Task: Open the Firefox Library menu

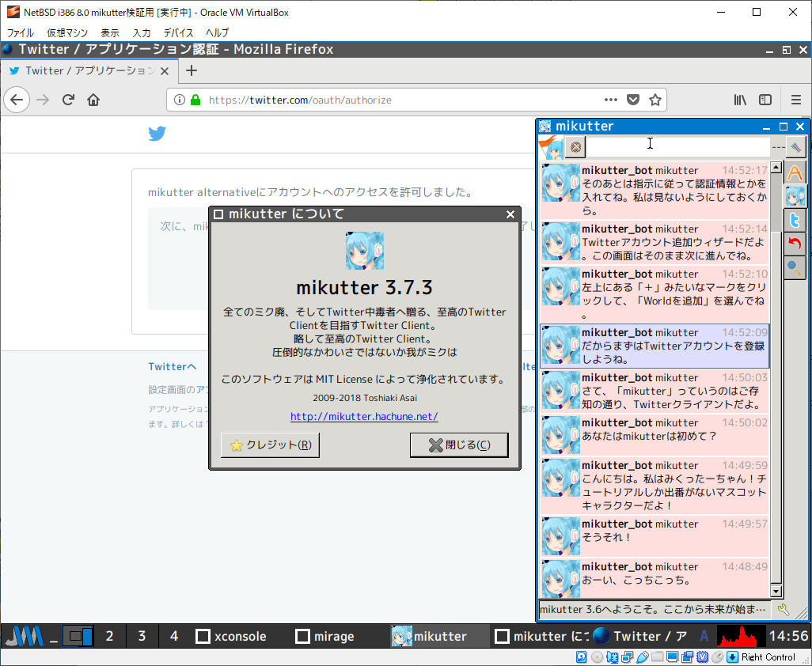Action: pyautogui.click(x=740, y=100)
